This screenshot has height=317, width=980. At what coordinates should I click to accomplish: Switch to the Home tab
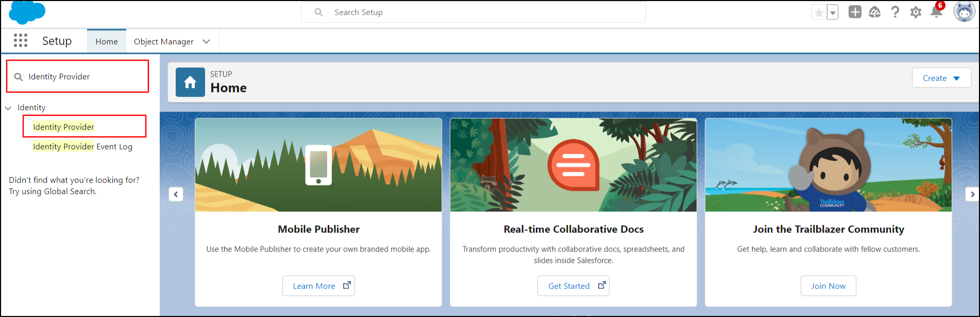point(107,41)
